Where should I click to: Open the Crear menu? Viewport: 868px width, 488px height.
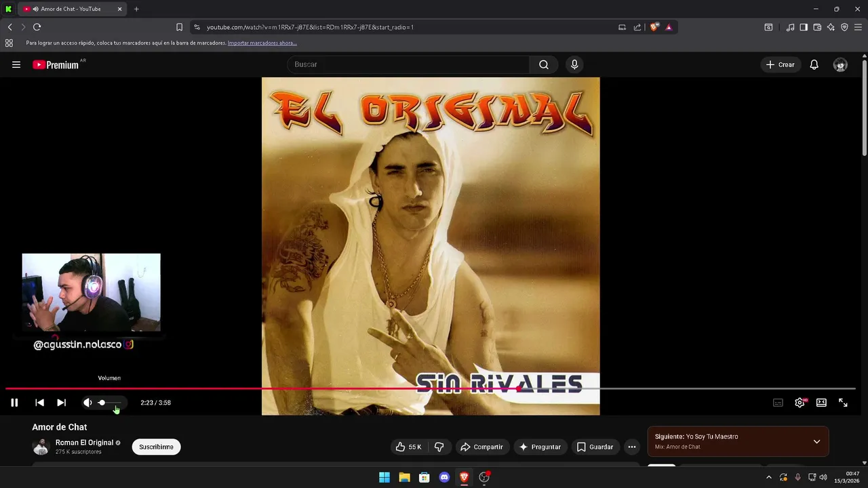pos(780,64)
